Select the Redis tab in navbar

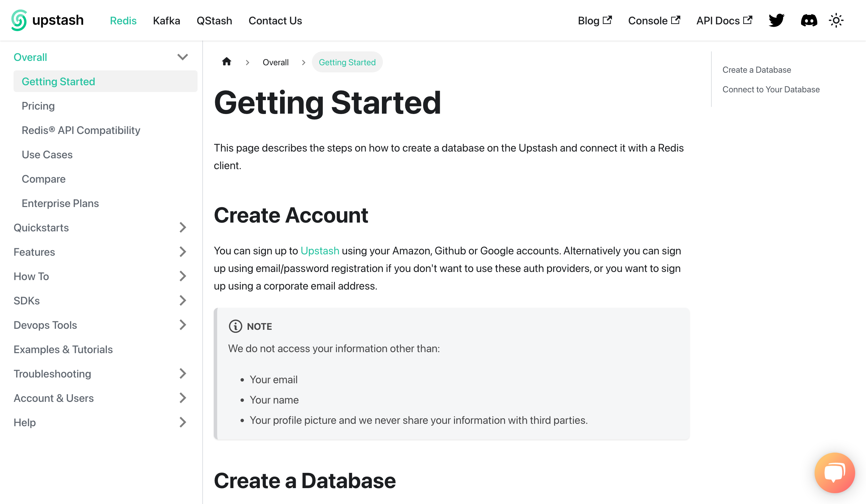(x=123, y=21)
